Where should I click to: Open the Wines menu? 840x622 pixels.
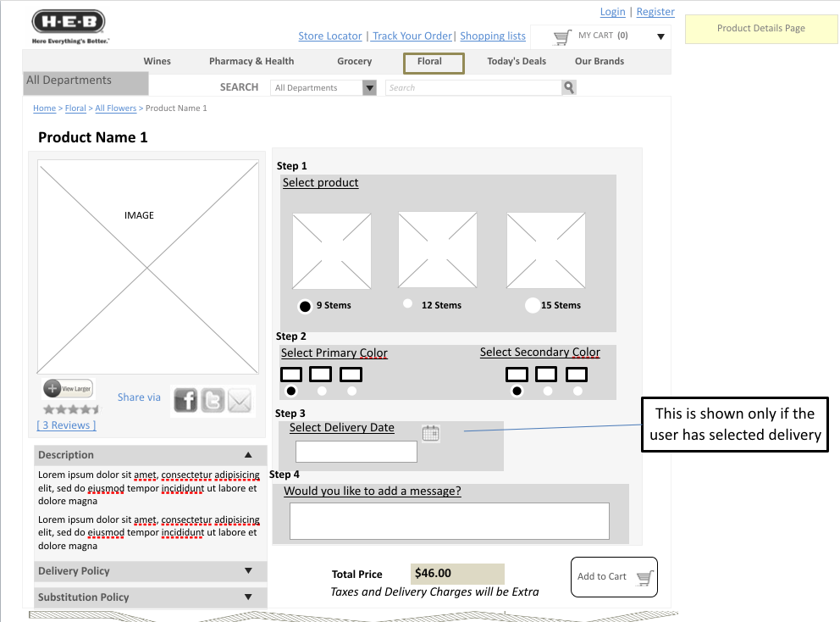(x=157, y=61)
